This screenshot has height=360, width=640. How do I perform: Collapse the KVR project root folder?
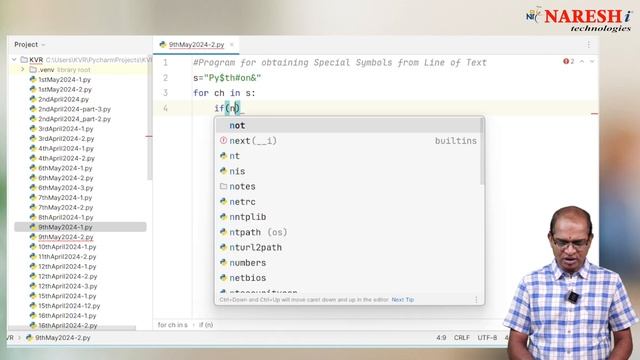pos(14,60)
